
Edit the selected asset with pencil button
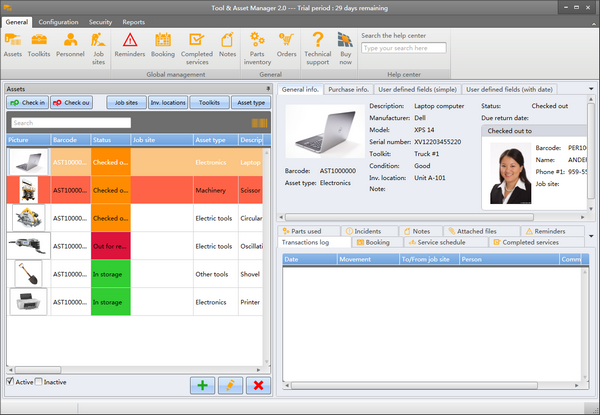pyautogui.click(x=230, y=385)
